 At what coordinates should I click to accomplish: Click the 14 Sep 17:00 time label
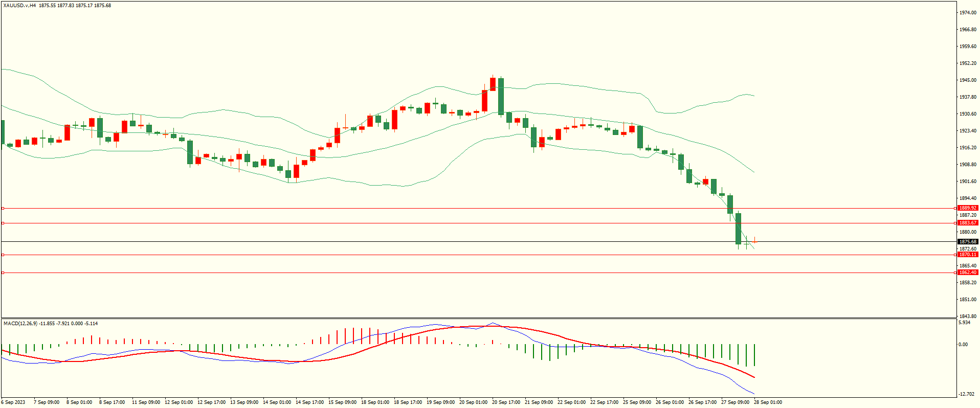click(x=309, y=402)
